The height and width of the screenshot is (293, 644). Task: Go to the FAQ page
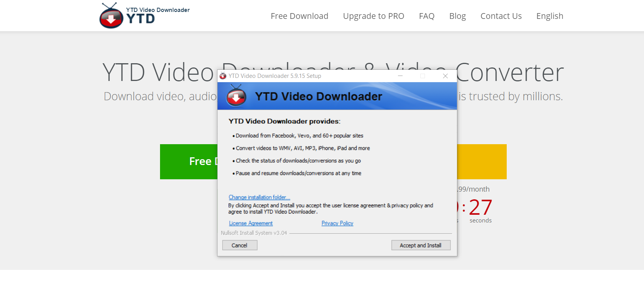(427, 16)
